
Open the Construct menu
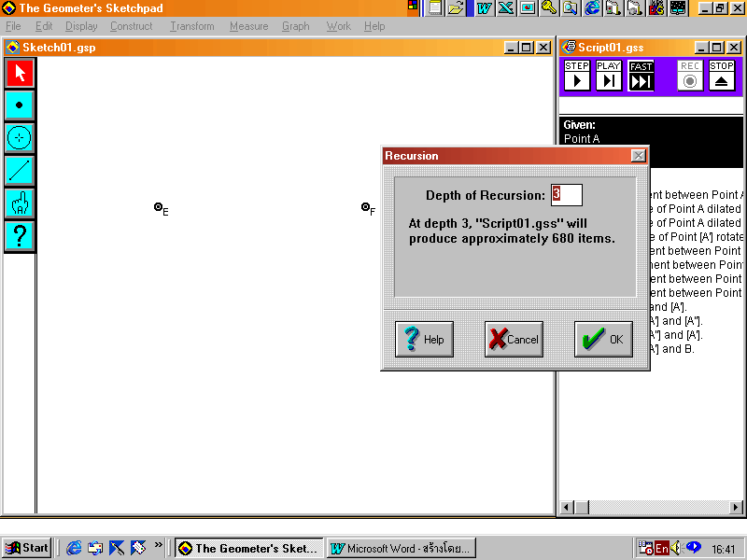click(x=132, y=26)
